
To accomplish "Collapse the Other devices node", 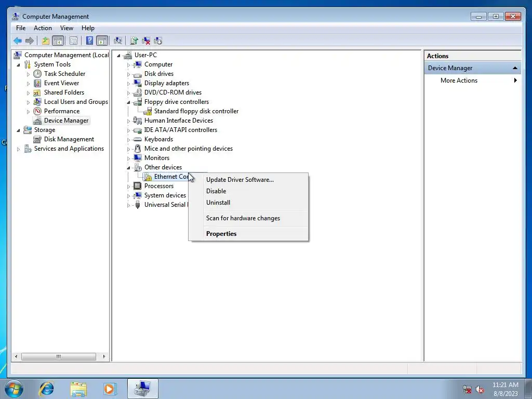I will 129,168.
